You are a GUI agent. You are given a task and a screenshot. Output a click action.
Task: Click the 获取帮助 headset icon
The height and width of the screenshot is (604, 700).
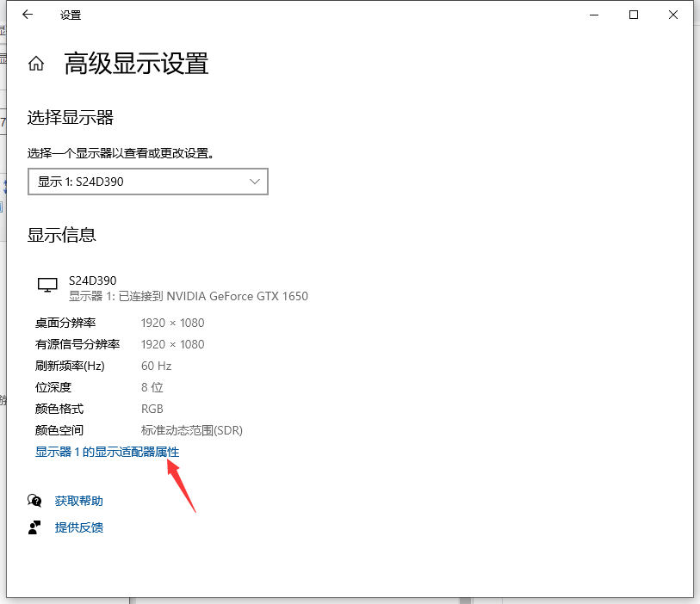[35, 500]
